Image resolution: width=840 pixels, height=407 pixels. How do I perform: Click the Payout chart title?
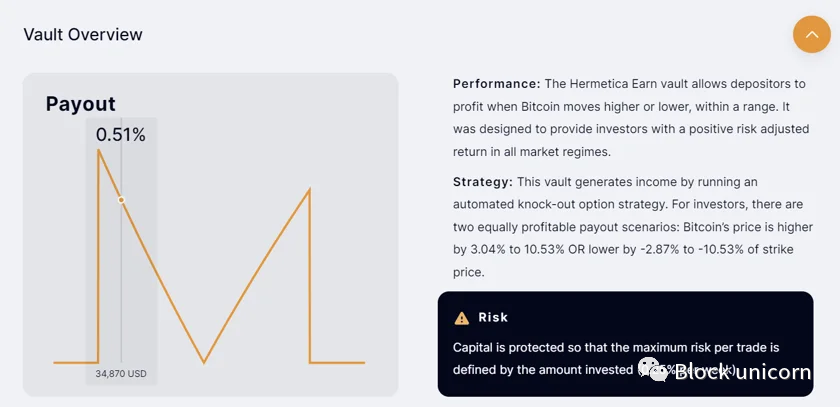pyautogui.click(x=81, y=104)
